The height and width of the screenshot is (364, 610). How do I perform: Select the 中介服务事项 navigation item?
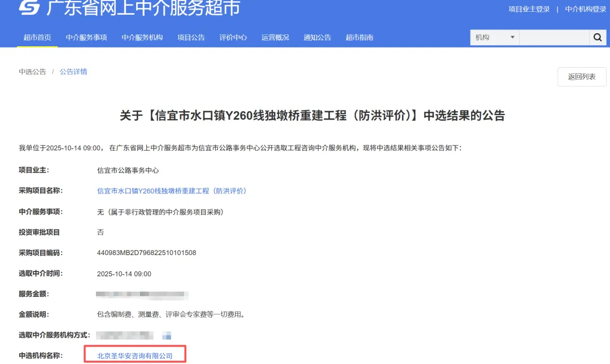[86, 37]
